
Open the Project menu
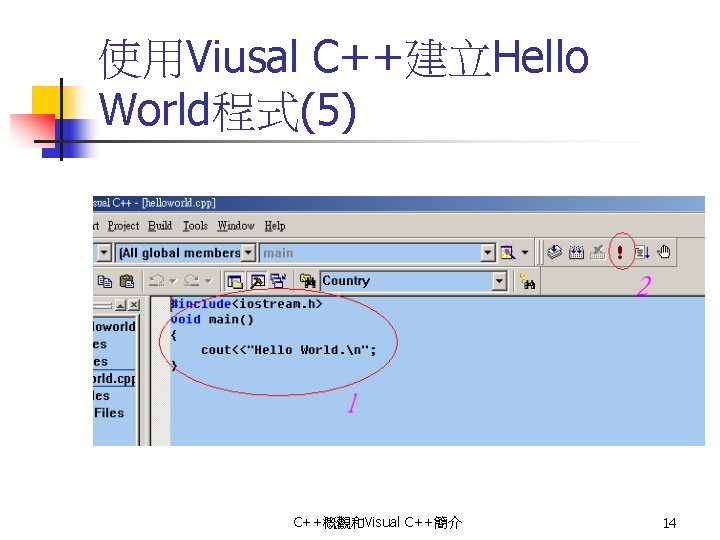coord(124,226)
